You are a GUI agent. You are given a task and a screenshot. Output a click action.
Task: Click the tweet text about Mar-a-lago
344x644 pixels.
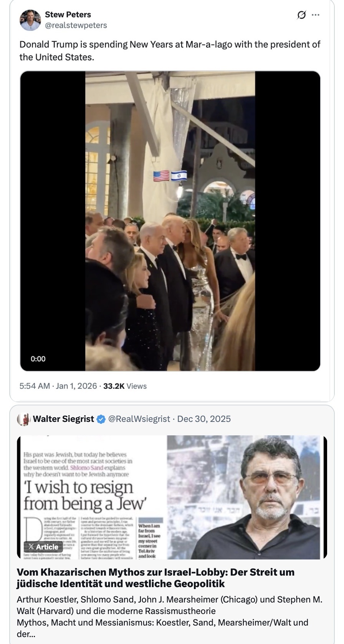point(170,51)
